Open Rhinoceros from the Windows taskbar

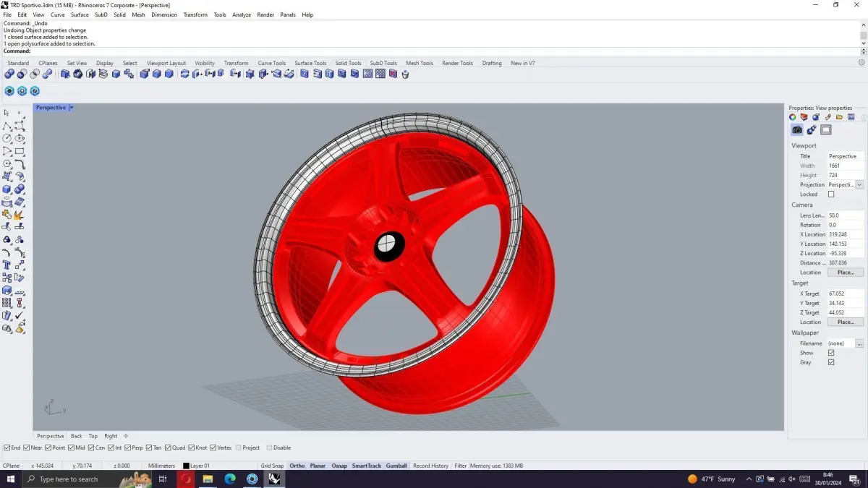point(274,479)
